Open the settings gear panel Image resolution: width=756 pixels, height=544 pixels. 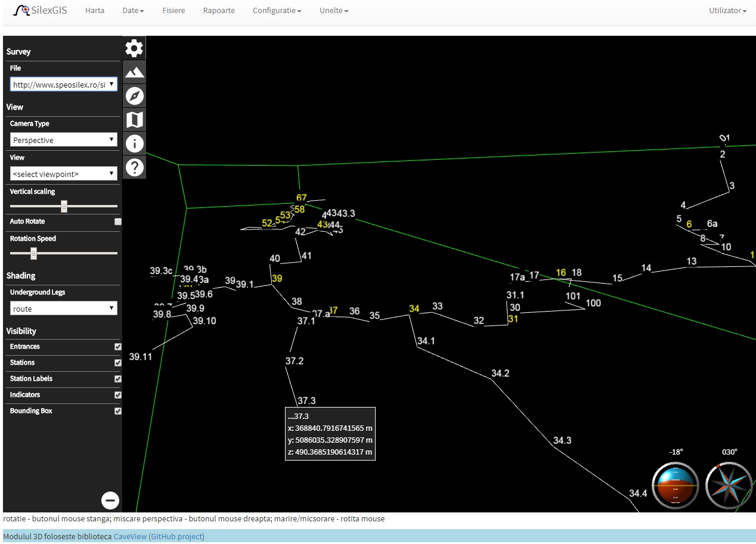134,48
